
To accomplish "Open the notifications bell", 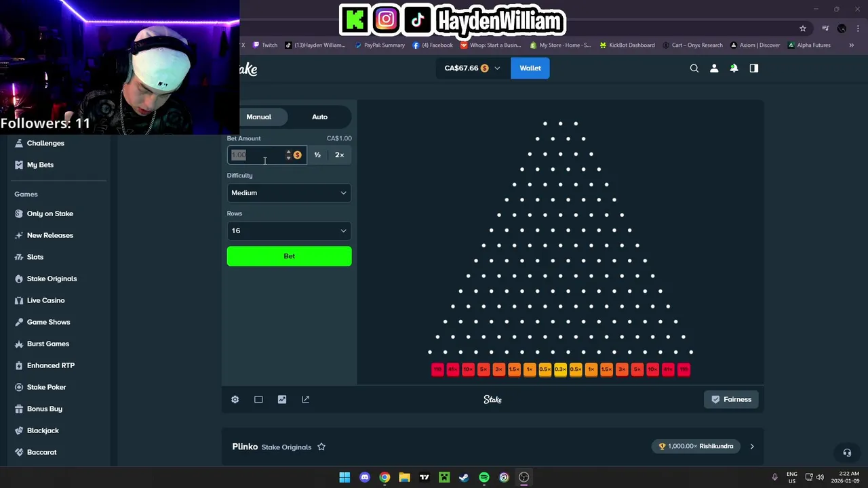I will 734,68.
